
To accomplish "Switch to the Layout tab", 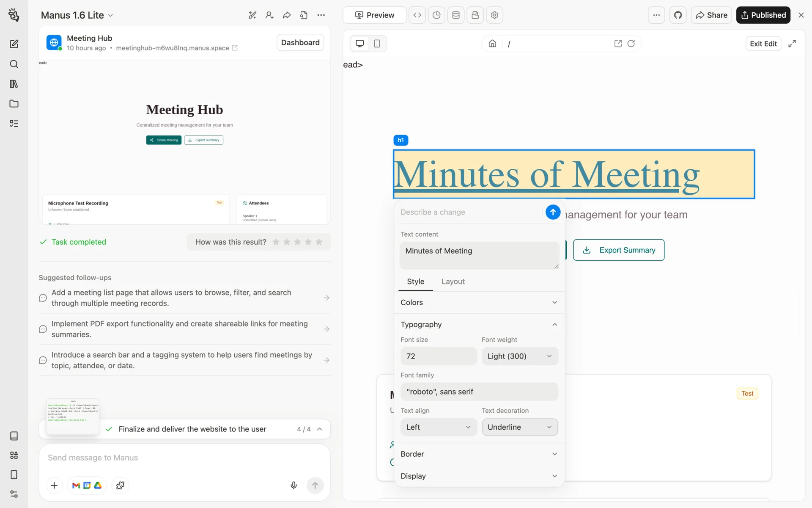I will (x=453, y=282).
